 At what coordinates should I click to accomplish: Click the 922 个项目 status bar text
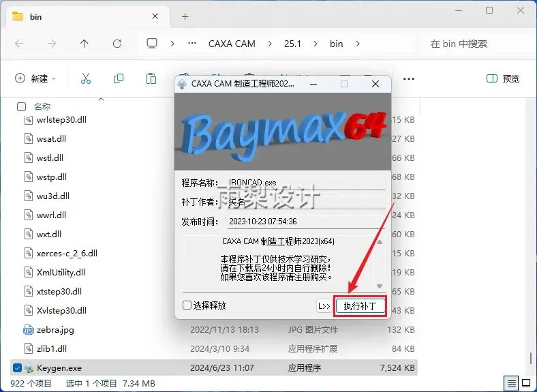point(31,383)
